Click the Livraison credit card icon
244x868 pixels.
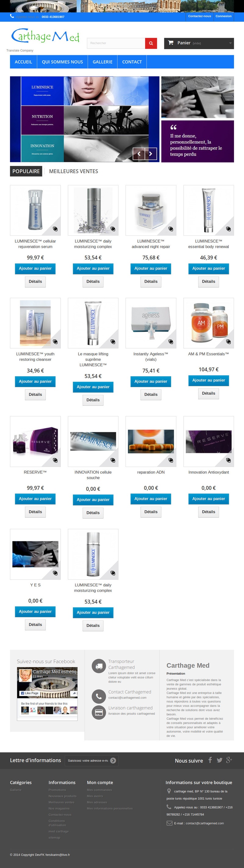point(99,712)
